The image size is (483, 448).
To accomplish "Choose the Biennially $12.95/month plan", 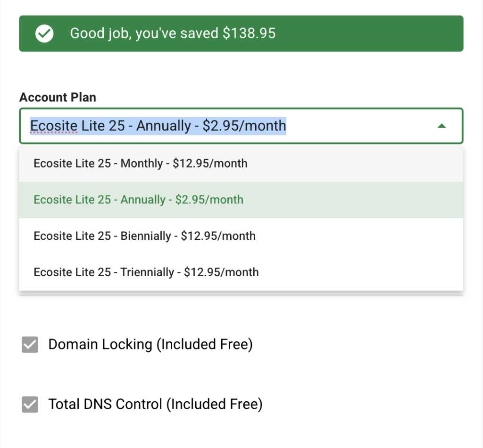I will (144, 236).
